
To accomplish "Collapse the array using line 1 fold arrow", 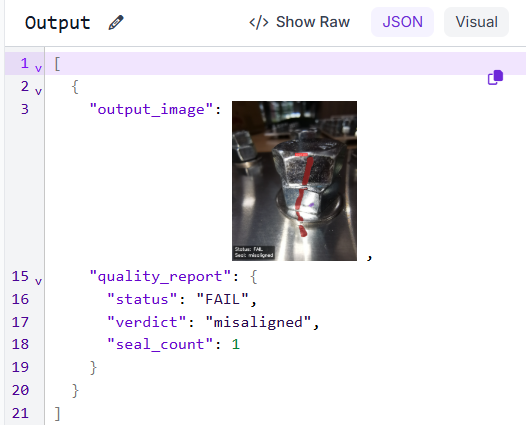I will click(x=39, y=68).
